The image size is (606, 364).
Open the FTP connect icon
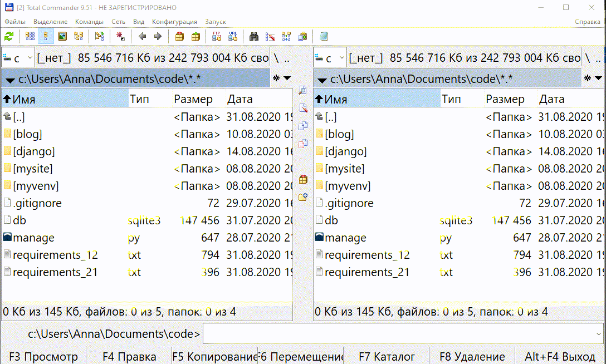217,37
